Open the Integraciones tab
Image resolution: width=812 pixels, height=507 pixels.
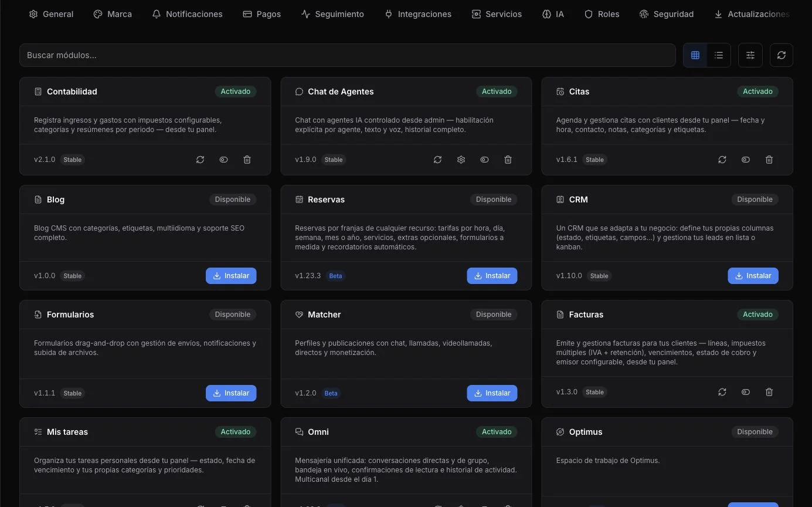[x=418, y=14]
